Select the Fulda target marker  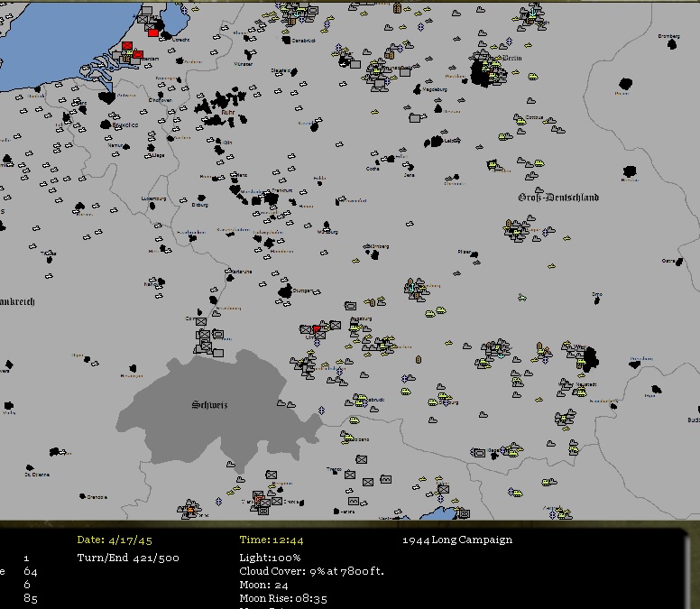(x=319, y=183)
